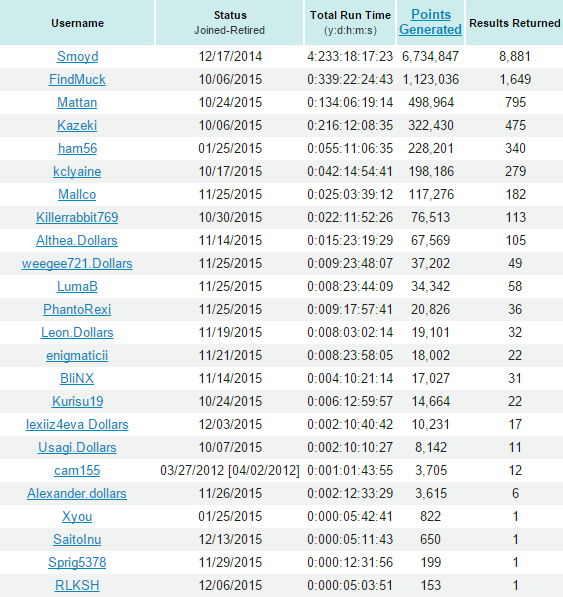Click the Mattan username link
The image size is (563, 597).
[77, 103]
